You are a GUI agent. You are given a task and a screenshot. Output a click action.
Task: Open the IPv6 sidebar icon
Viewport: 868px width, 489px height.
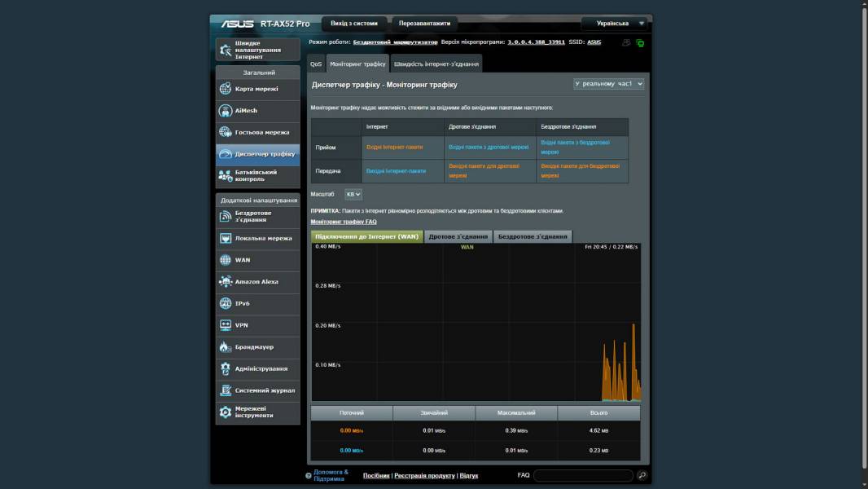(226, 303)
